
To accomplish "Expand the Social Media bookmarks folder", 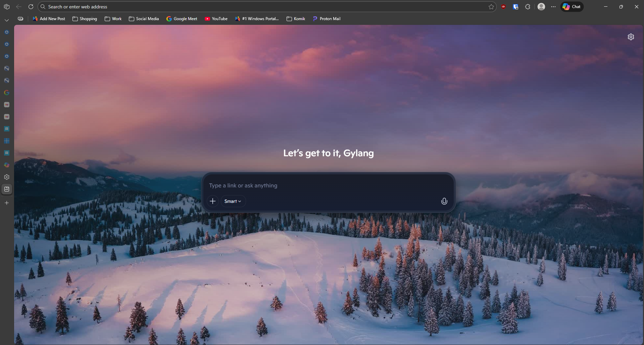I will point(144,19).
